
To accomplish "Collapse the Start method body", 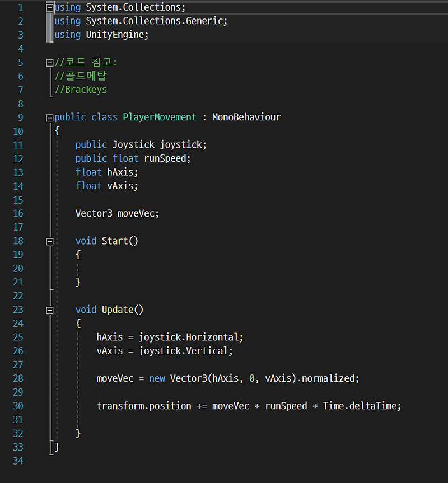I will 49,241.
